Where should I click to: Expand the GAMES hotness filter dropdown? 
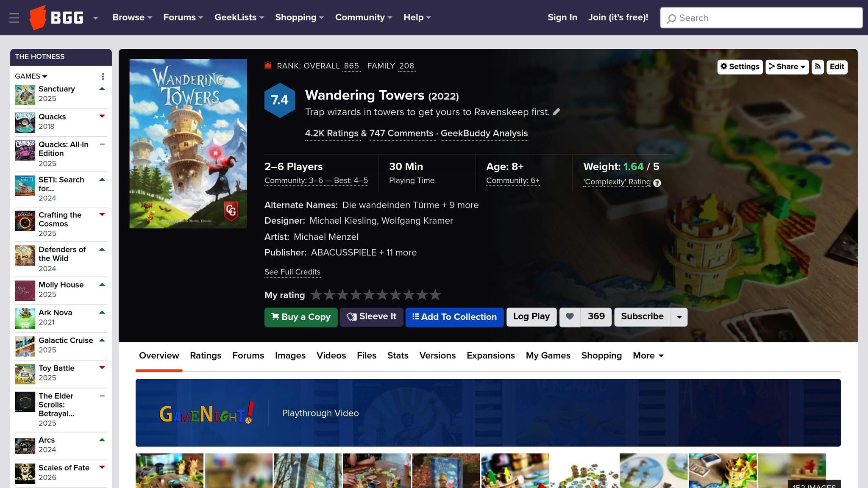click(x=31, y=76)
